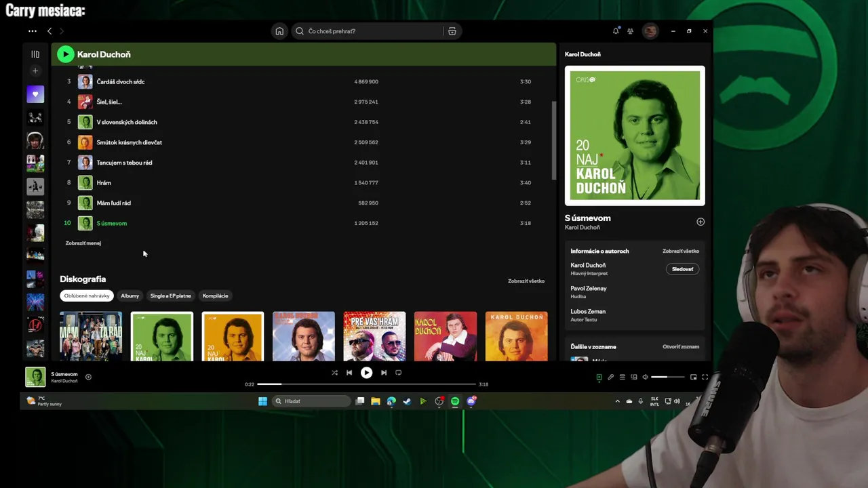Create a new playlist with plus icon
Viewport: 868px width, 488px height.
pos(35,71)
